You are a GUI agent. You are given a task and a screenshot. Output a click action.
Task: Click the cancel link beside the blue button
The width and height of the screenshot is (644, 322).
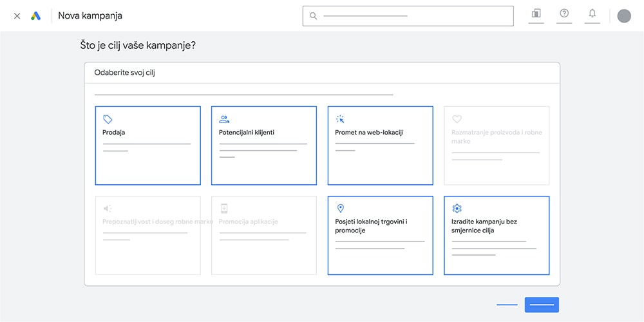click(x=507, y=305)
